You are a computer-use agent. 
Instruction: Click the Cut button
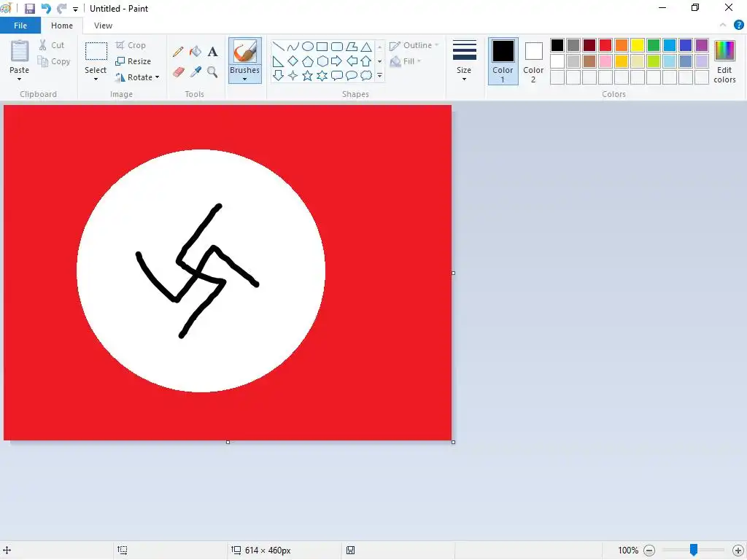tap(52, 45)
